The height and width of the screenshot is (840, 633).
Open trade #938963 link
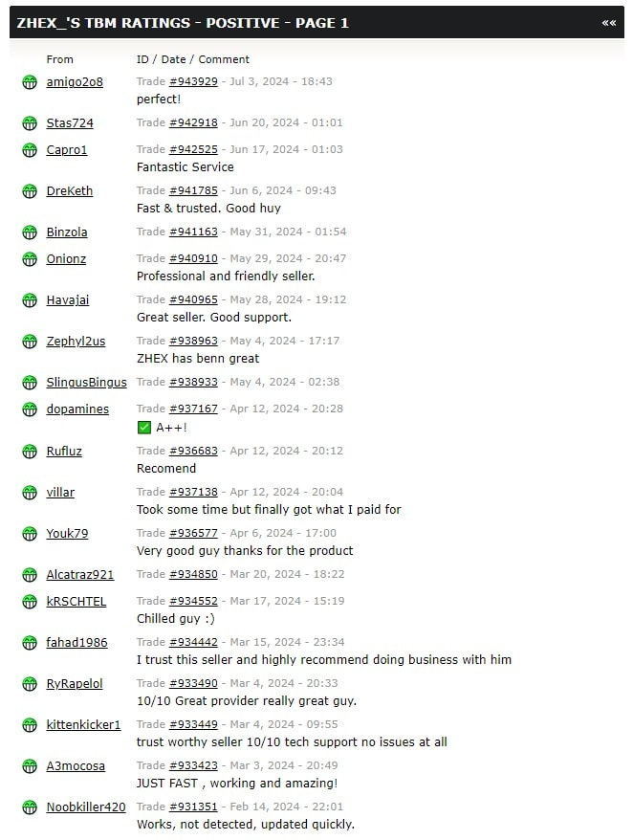pos(193,341)
